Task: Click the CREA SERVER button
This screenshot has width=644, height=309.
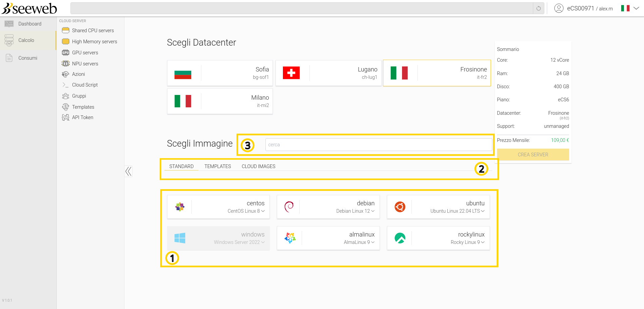Action: [533, 155]
